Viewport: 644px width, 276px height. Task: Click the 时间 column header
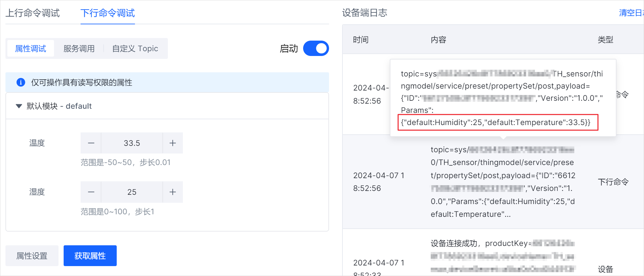(361, 40)
